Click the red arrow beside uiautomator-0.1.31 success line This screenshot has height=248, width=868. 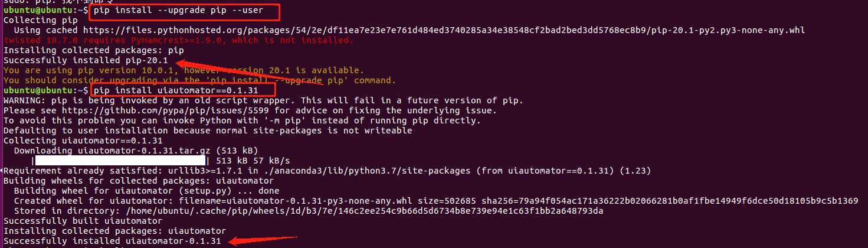261,240
